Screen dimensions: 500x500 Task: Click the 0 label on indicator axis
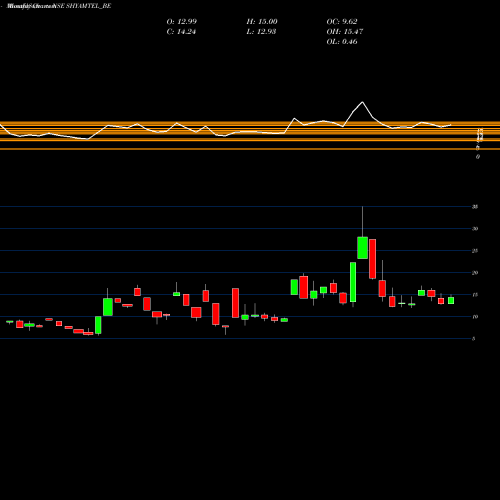[478, 157]
